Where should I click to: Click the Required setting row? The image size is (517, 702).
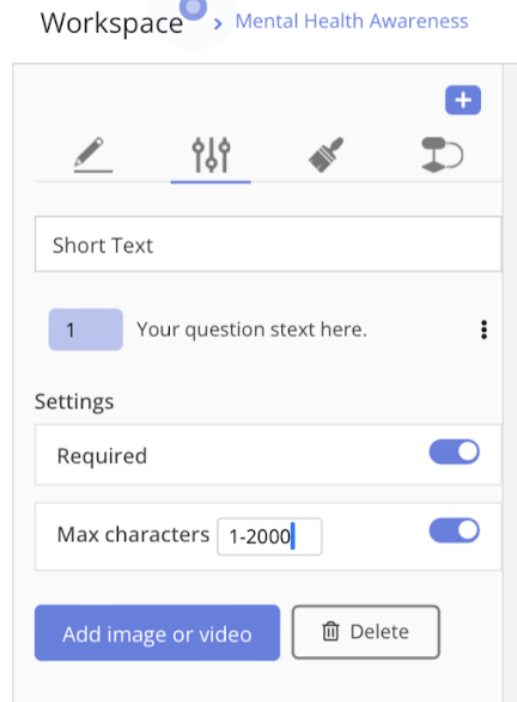pos(268,455)
